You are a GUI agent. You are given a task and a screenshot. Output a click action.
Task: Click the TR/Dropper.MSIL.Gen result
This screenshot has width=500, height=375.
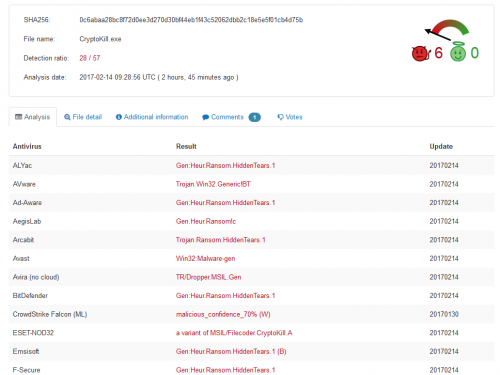[209, 277]
